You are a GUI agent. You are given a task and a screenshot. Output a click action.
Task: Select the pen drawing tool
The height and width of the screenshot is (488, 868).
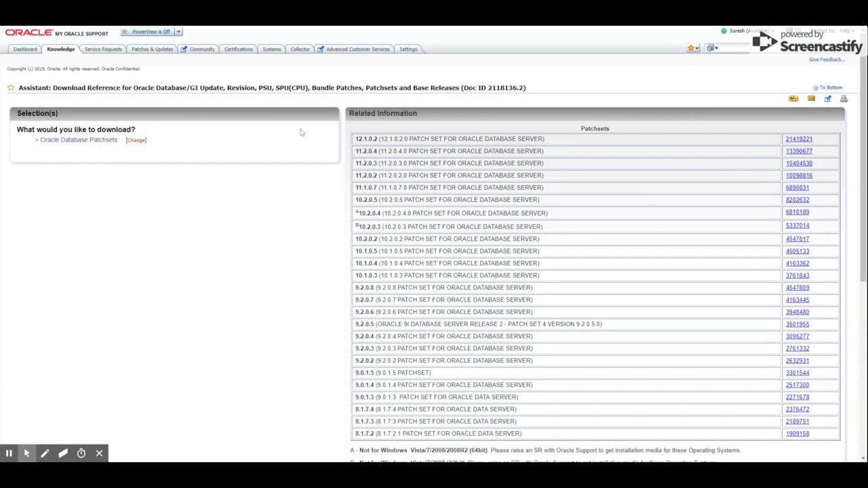click(45, 453)
